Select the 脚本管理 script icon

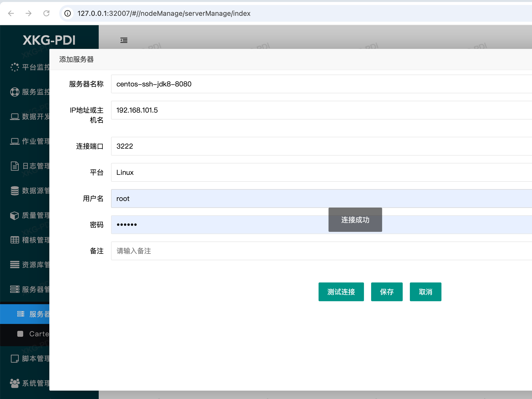point(15,359)
